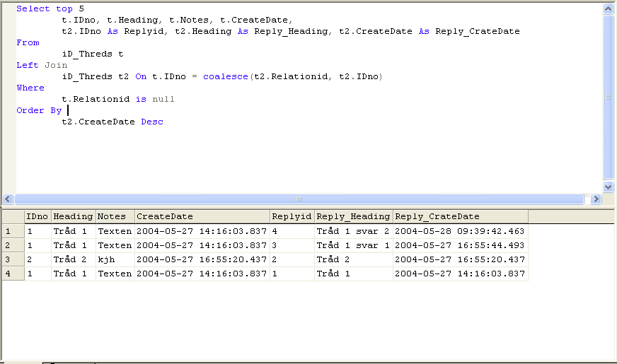Click the select-all grid corner cell
Viewport: 617px width, 364px height.
(x=13, y=216)
